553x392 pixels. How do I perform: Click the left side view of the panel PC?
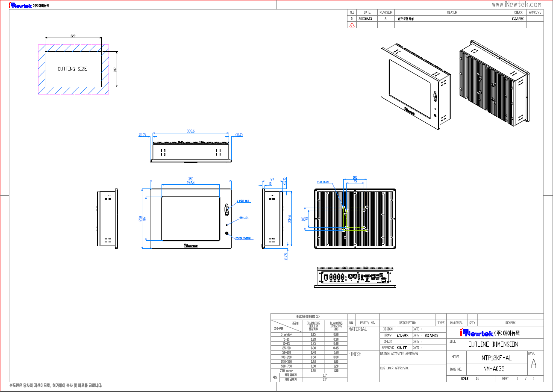tap(106, 218)
